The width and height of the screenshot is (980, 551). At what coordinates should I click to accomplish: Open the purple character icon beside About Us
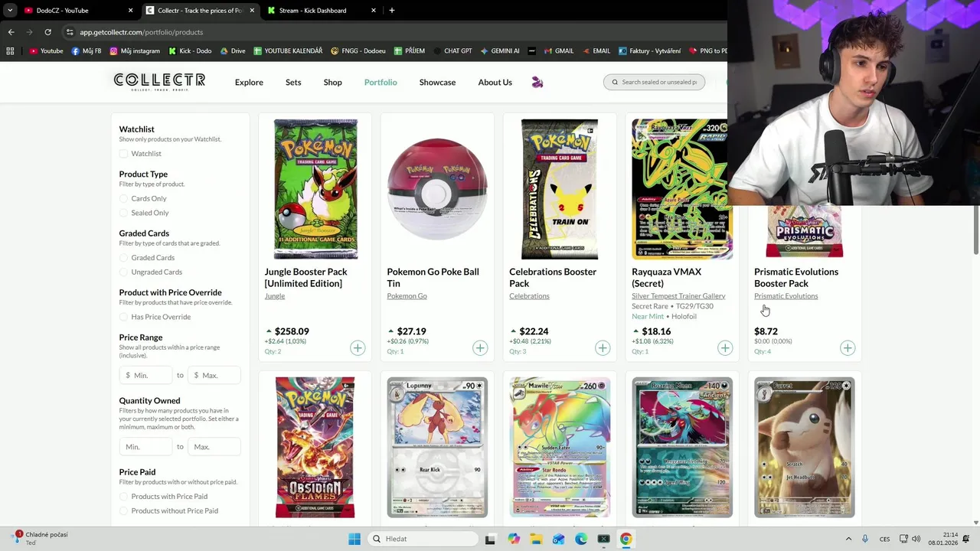537,82
